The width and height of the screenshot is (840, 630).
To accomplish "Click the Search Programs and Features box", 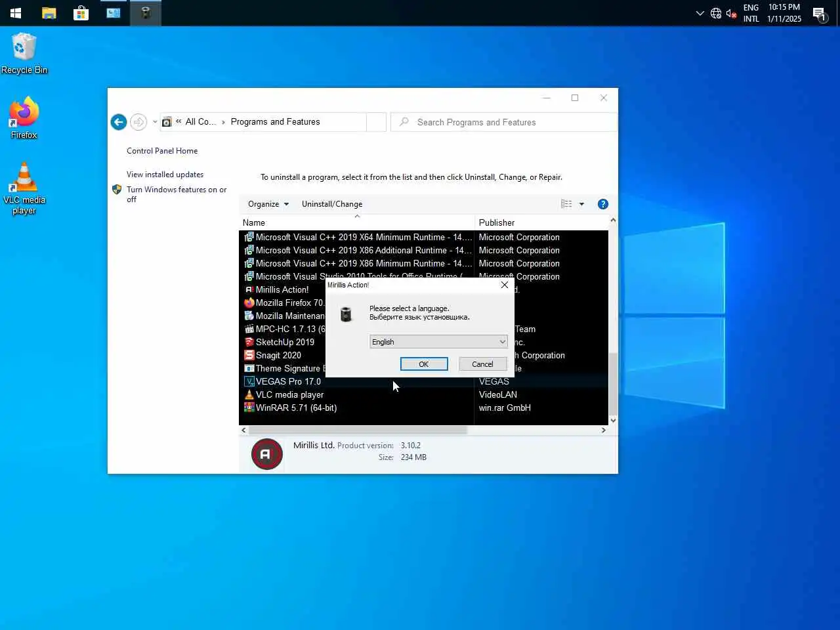I will tap(503, 122).
